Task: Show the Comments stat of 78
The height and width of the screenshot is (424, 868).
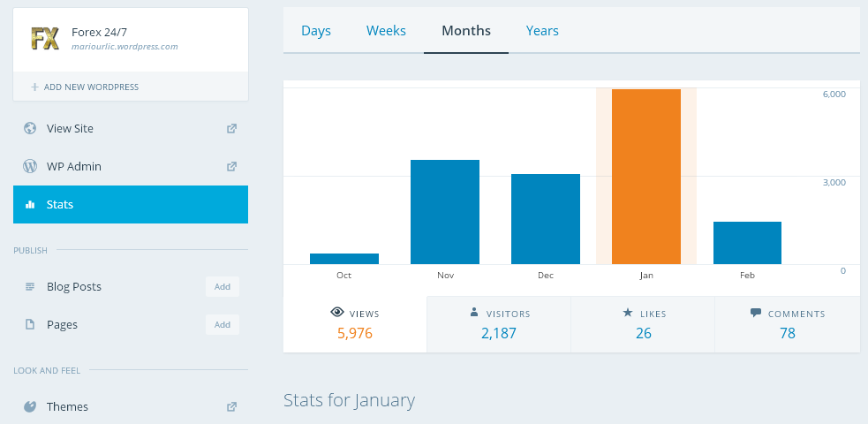Action: pyautogui.click(x=787, y=324)
